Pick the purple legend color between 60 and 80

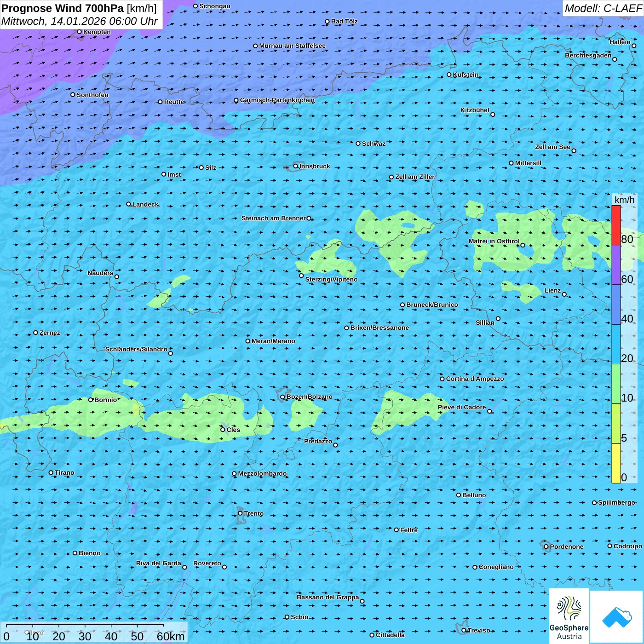tap(616, 265)
